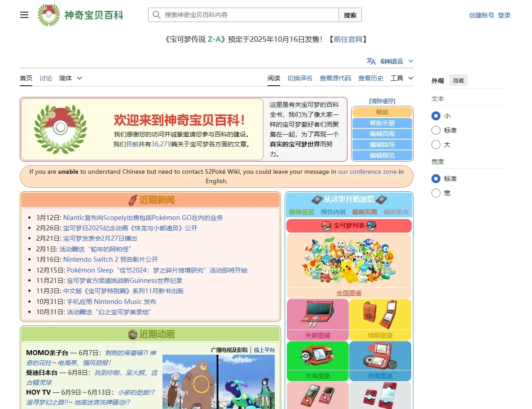The height and width of the screenshot is (409, 532).
Task: Open the 帮助手册 button
Action: coord(382,123)
